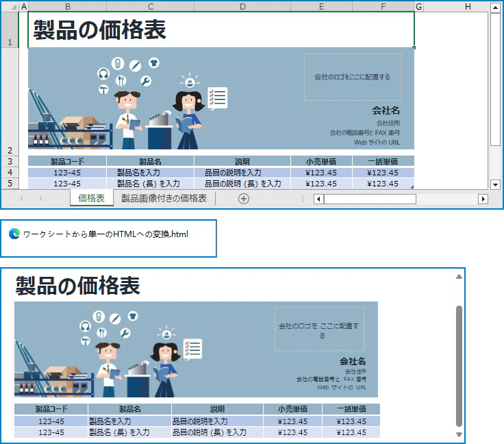Click the illustration image in Excel banner
Viewport: 504px width, 444px height.
pyautogui.click(x=129, y=103)
